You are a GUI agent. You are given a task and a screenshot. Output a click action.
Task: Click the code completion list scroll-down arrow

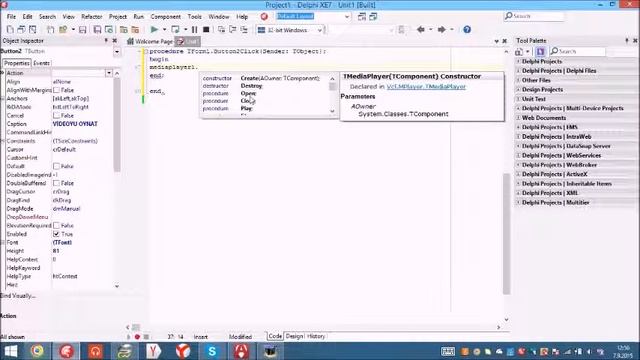[x=333, y=111]
